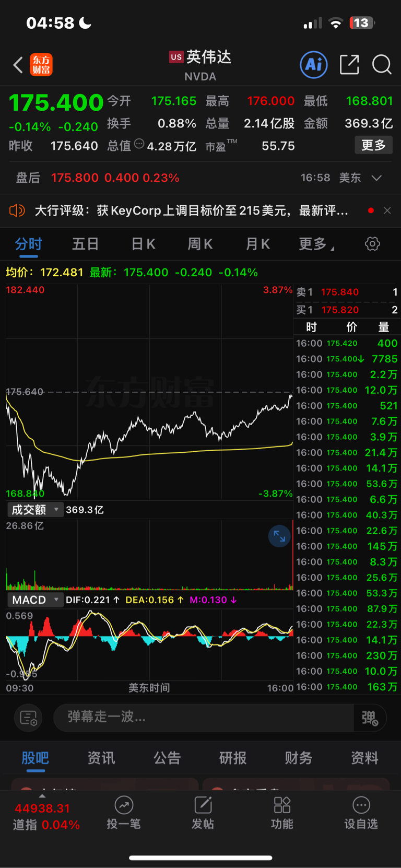The image size is (401, 868).
Task: Tap the trade row with volume 163万
Action: click(x=347, y=687)
